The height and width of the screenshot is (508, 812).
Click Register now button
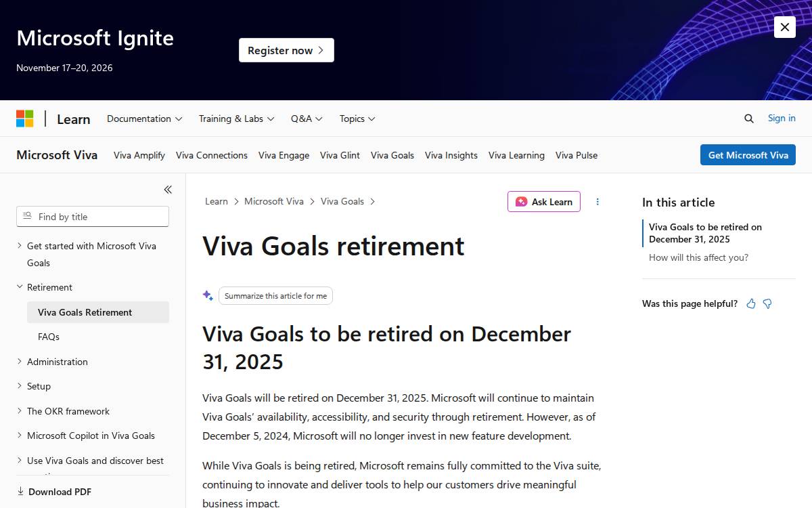[x=286, y=50]
